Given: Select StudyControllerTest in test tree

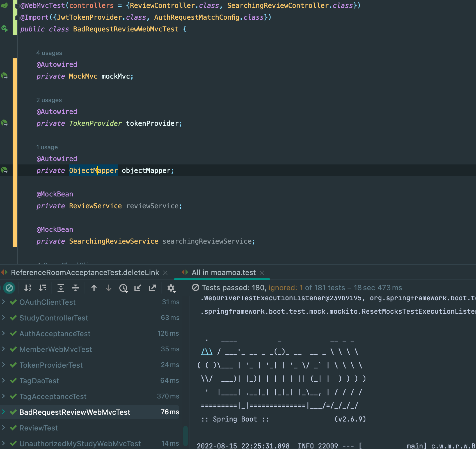Looking at the screenshot, I should point(54,318).
